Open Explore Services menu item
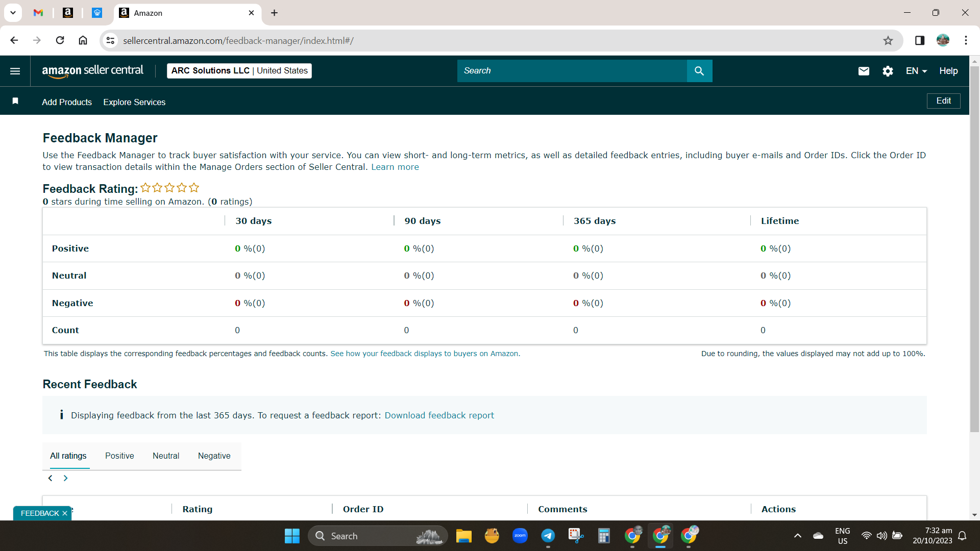Viewport: 980px width, 551px height. pyautogui.click(x=134, y=102)
